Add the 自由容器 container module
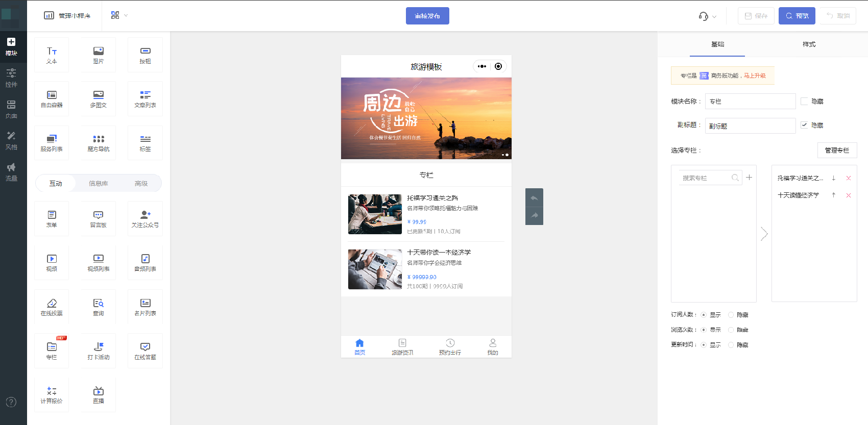This screenshot has height=425, width=868. pyautogui.click(x=52, y=99)
